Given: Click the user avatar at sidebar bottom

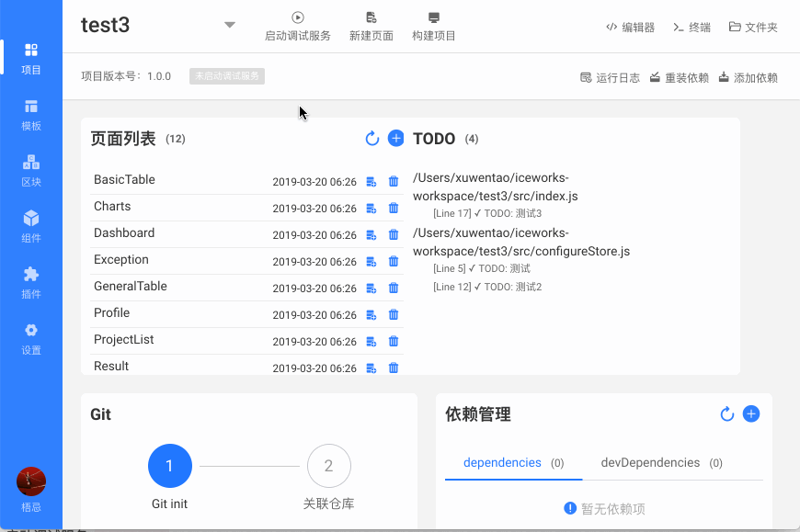Looking at the screenshot, I should [31, 481].
